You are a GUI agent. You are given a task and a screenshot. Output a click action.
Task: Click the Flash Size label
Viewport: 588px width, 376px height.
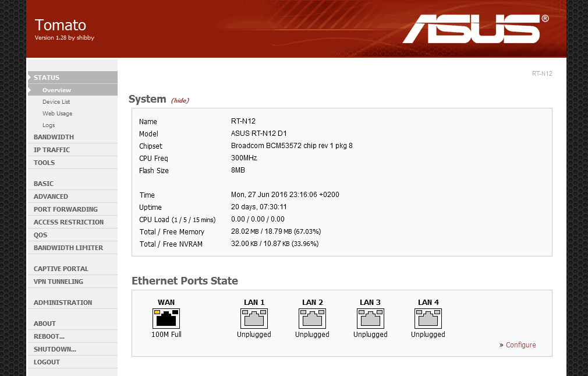tap(154, 171)
